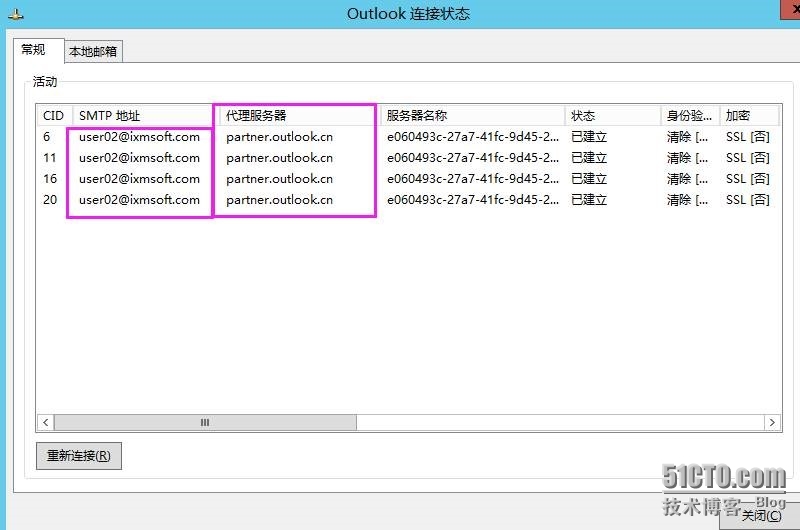Click 清除 authentication cell in CID 20 row
The height and width of the screenshot is (530, 800).
coord(687,199)
